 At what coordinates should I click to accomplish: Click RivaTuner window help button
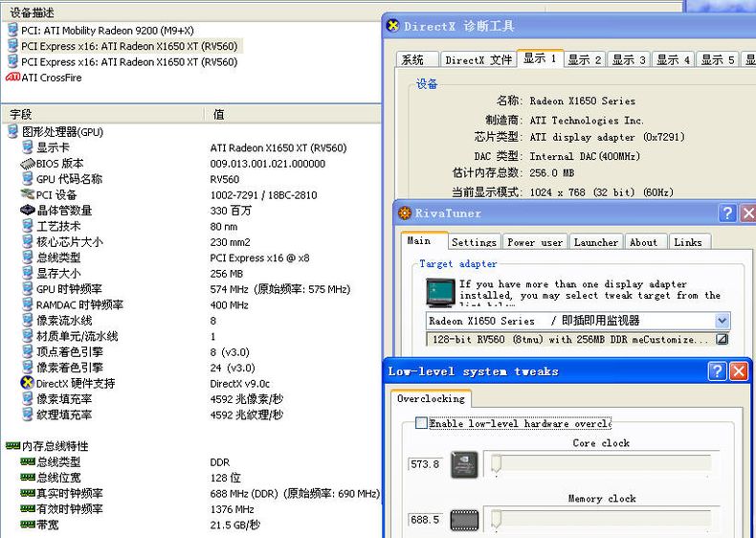727,213
